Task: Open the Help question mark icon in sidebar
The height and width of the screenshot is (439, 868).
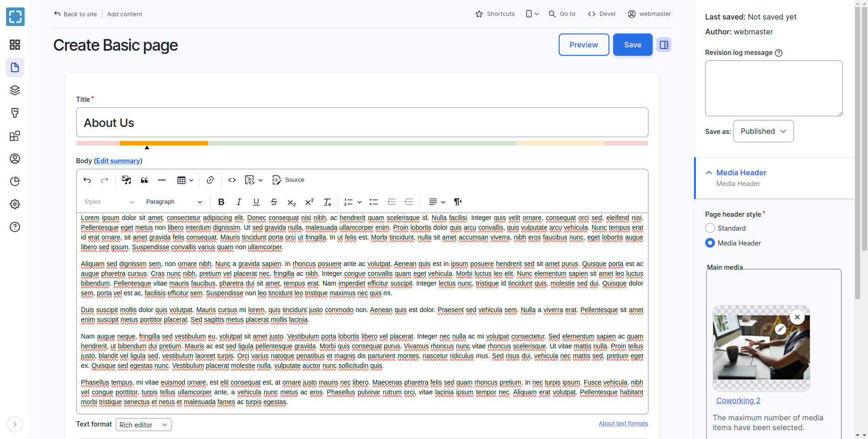Action: (15, 227)
